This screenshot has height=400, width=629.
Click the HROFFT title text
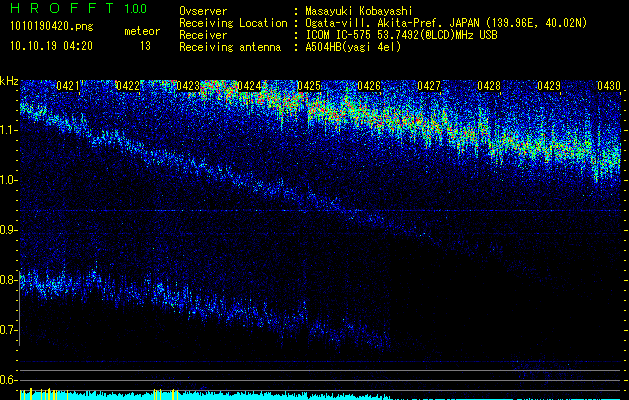(62, 10)
